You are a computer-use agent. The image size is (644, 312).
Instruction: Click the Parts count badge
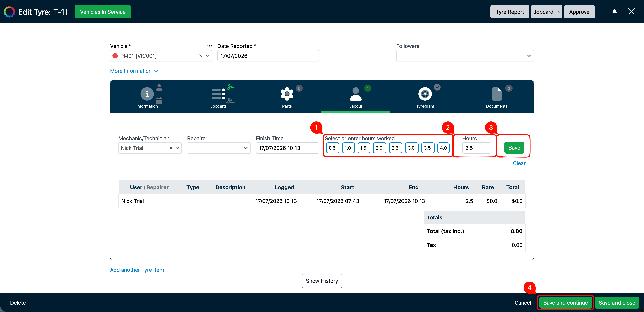click(x=299, y=88)
